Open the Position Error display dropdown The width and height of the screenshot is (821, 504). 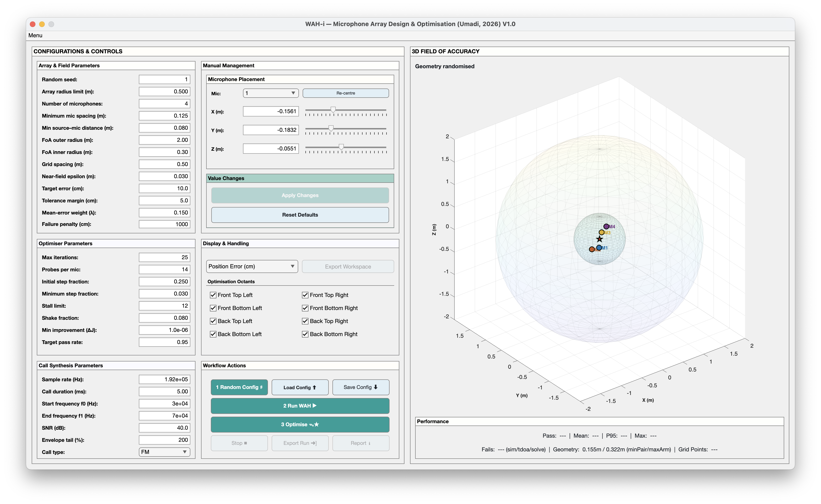(x=252, y=266)
